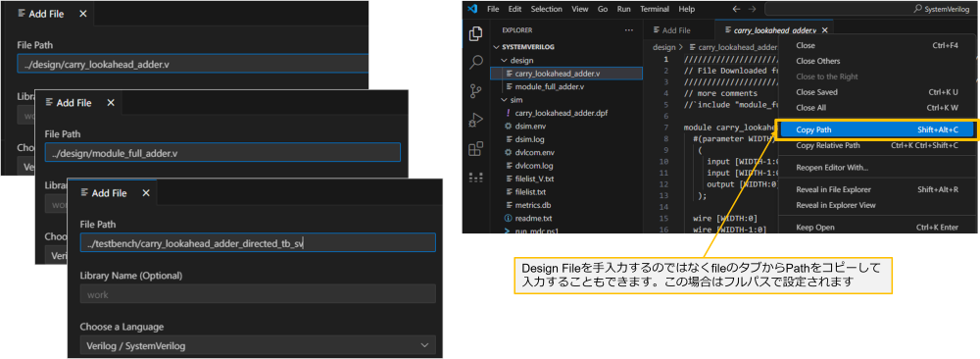Open metrics.db in the Explorer tree
This screenshot has height=359, width=980.
tap(566, 205)
